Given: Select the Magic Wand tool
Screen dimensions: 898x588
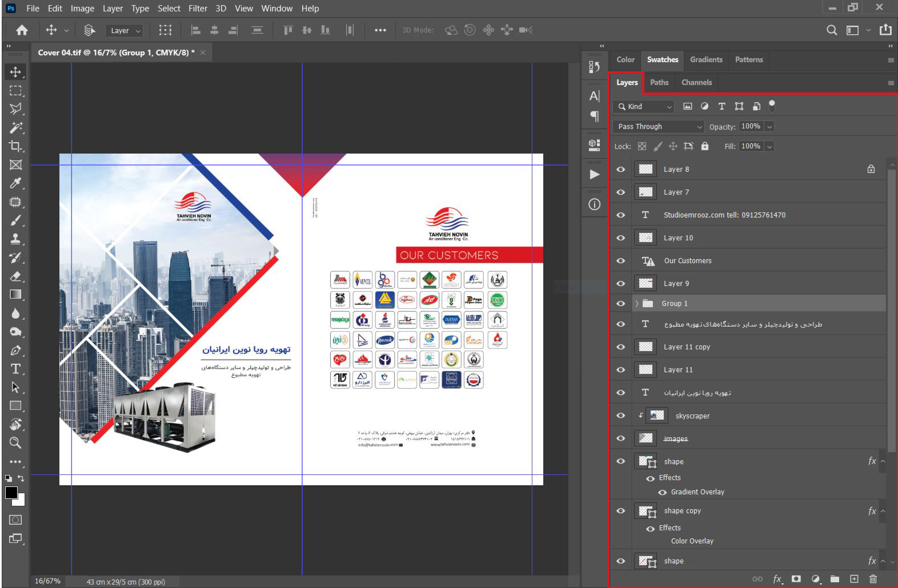Looking at the screenshot, I should [x=15, y=127].
